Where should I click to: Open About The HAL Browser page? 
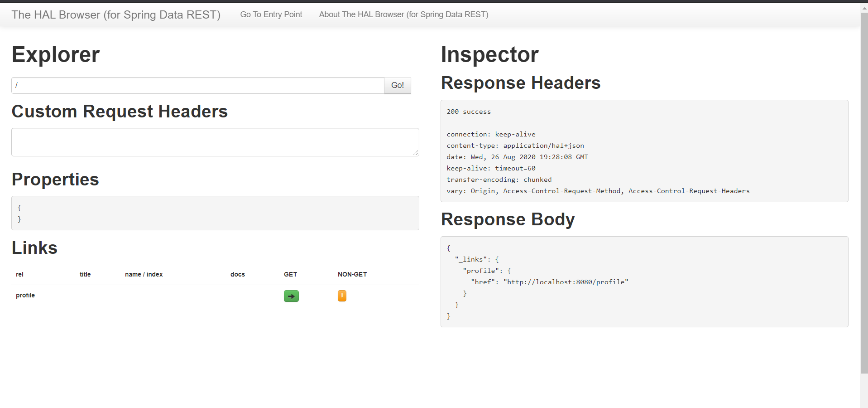click(x=403, y=15)
